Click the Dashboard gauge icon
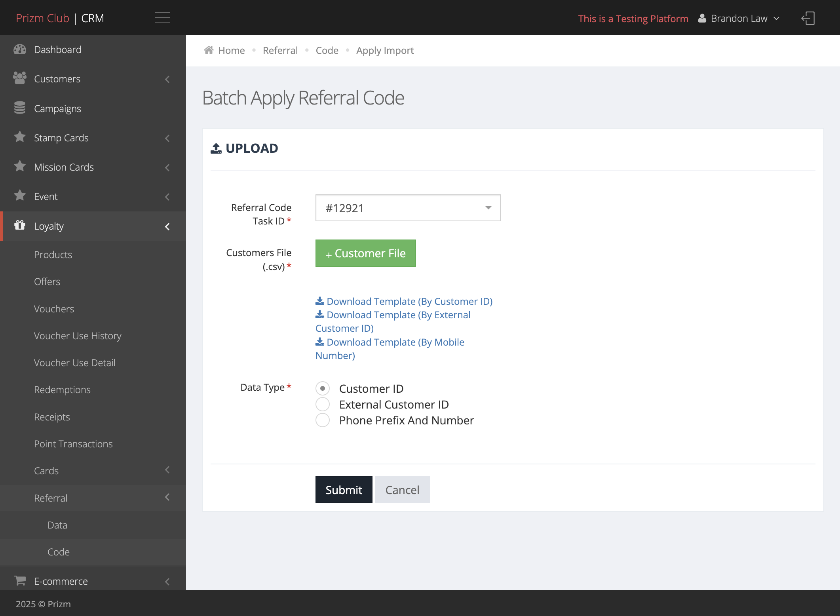840x616 pixels. [19, 49]
